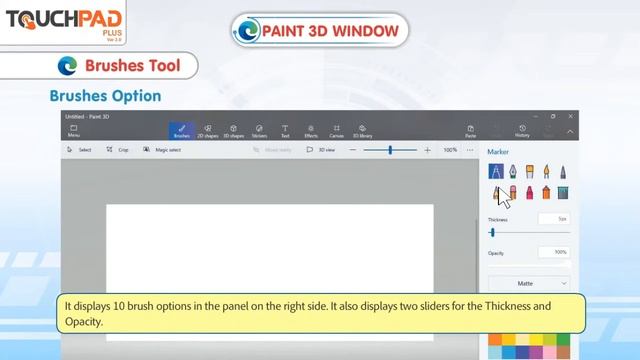Pick the bright yellow color swatch

click(x=536, y=339)
